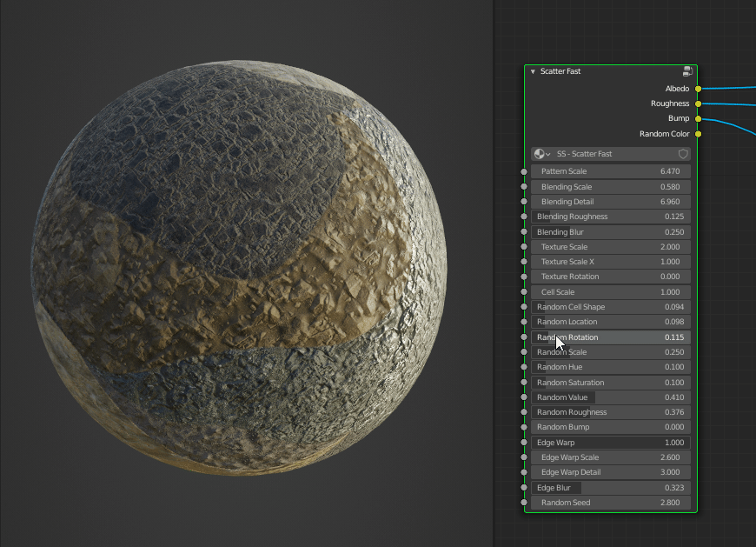Click the Random Hue slider

tap(608, 366)
